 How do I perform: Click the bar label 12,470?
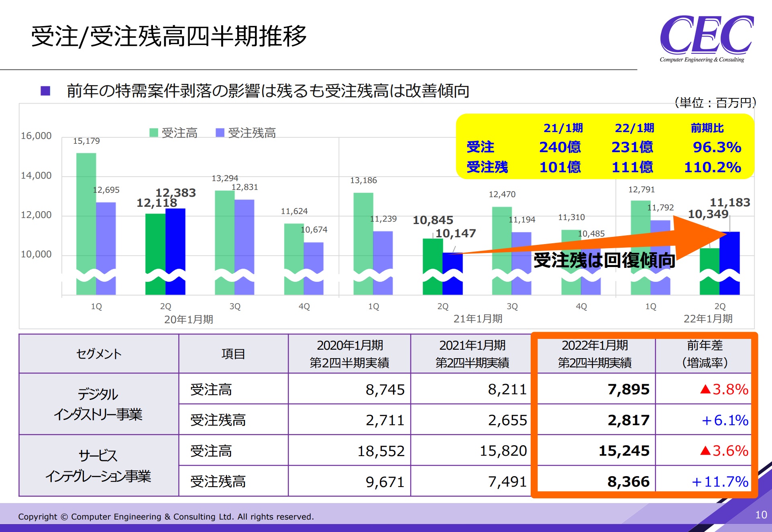[x=502, y=194]
